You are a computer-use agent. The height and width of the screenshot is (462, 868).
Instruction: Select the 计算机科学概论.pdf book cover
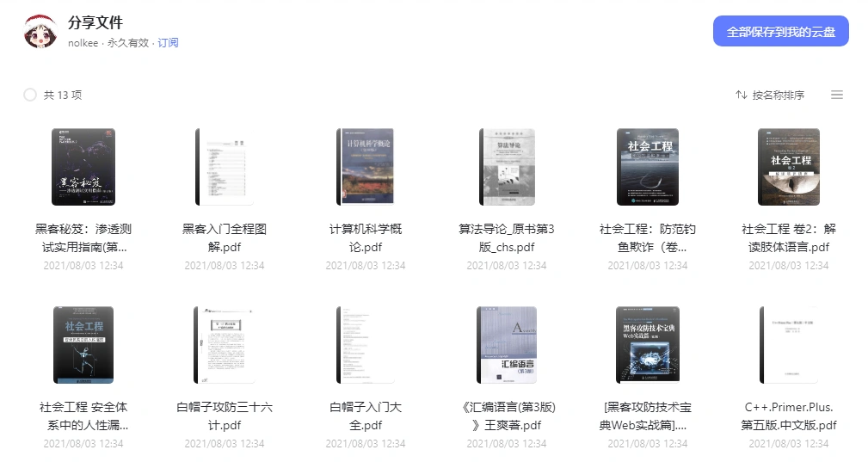point(366,167)
